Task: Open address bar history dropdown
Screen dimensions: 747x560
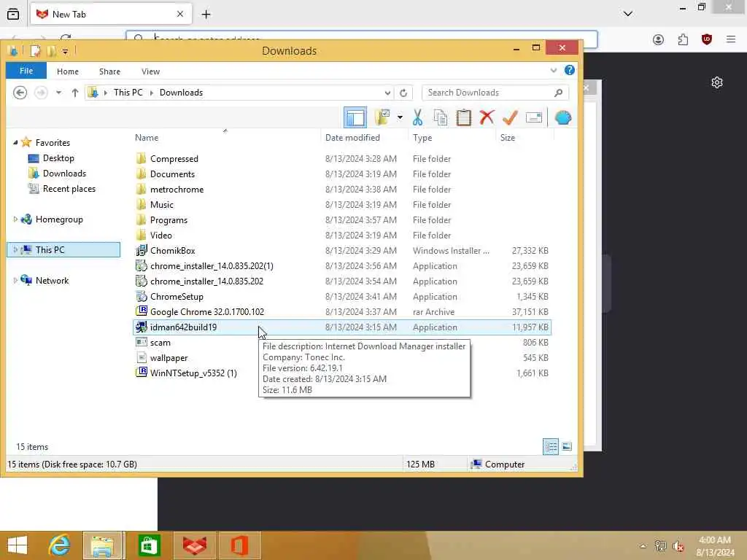Action: click(x=387, y=93)
